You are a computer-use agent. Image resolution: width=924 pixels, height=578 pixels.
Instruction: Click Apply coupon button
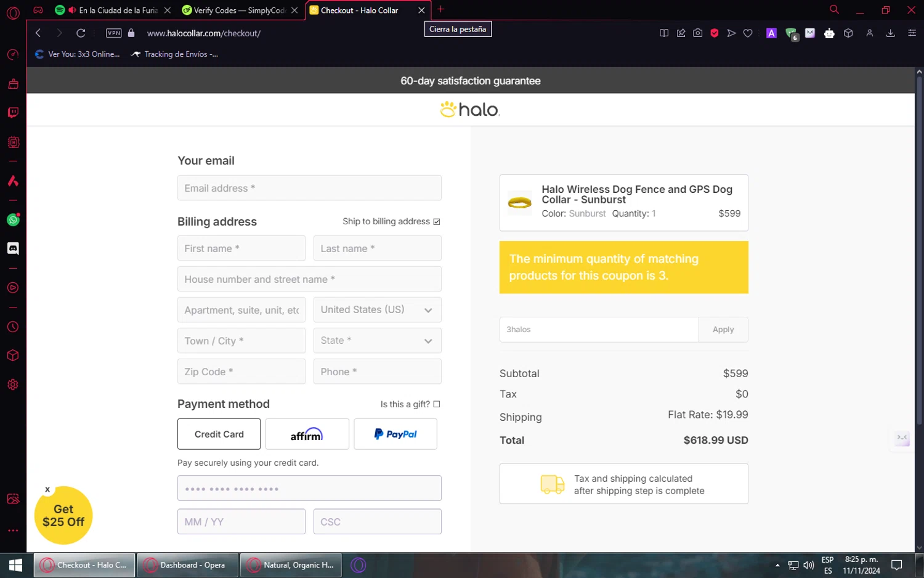(723, 330)
